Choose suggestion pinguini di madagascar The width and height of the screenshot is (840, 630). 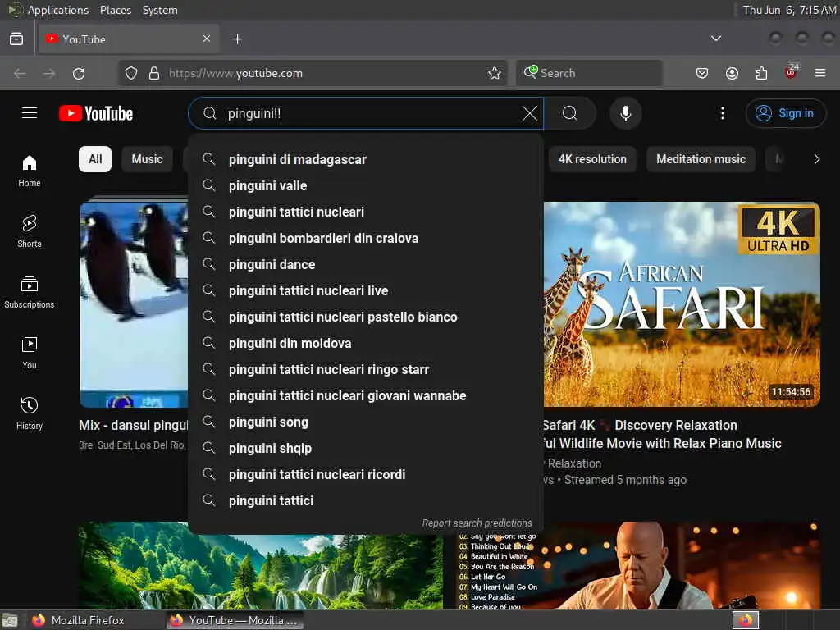(x=366, y=159)
